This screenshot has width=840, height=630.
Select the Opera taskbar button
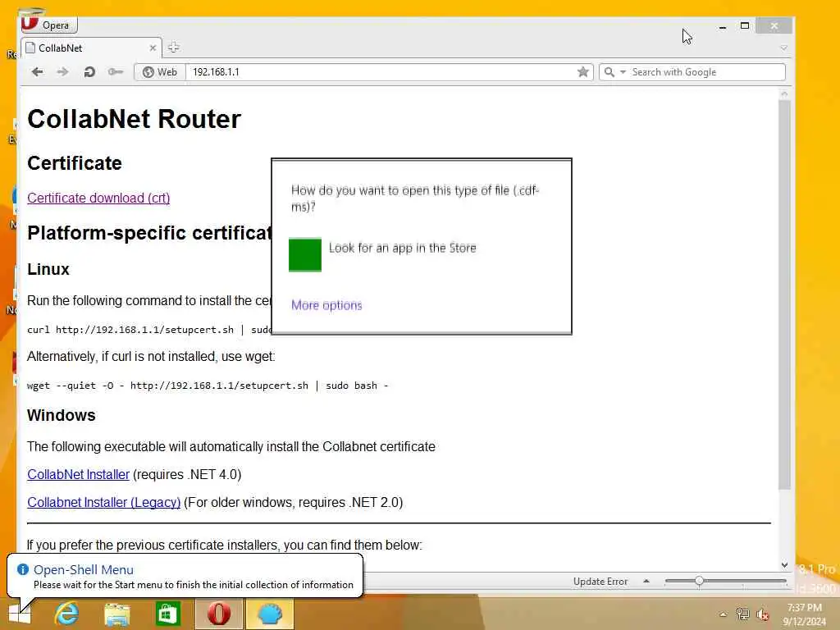[x=218, y=614]
